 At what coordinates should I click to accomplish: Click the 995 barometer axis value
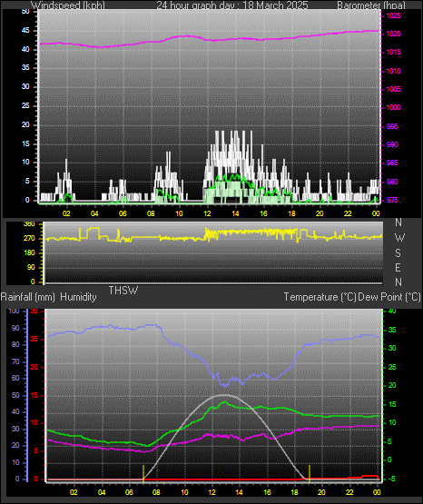point(392,126)
